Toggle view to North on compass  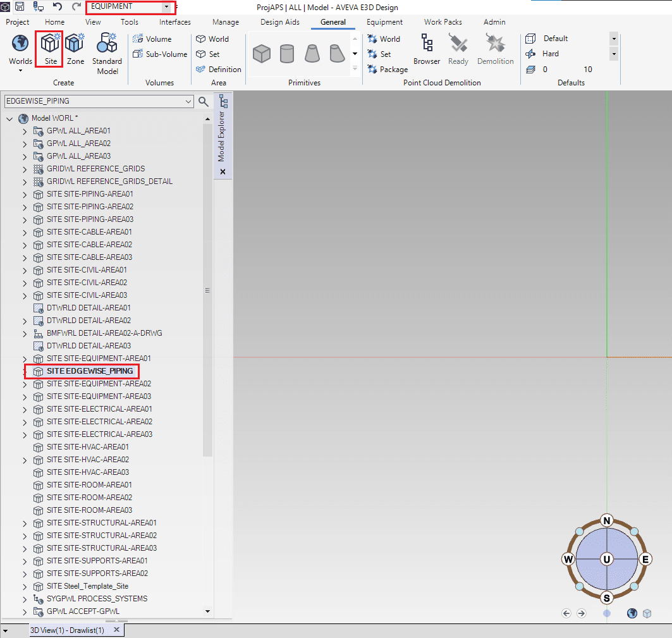[x=607, y=520]
